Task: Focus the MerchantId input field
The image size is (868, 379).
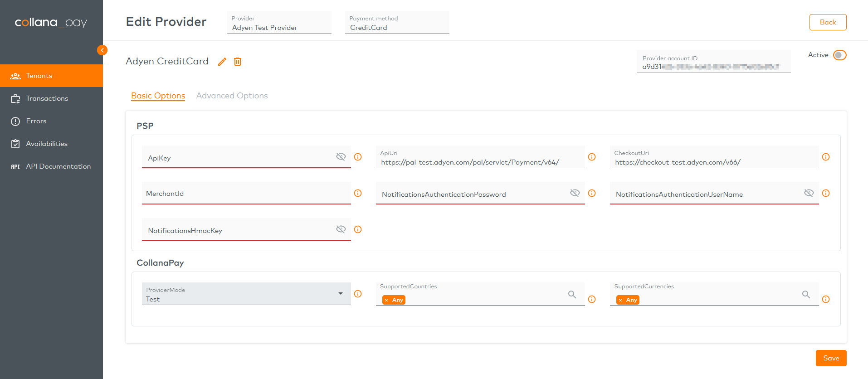Action: tap(246, 193)
